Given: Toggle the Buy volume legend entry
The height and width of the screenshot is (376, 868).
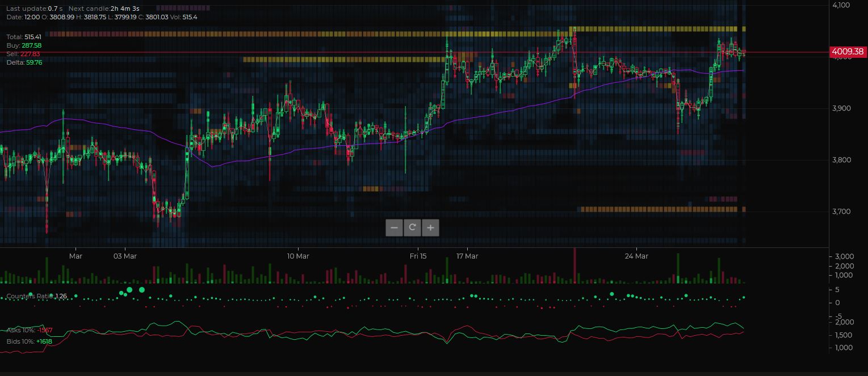Looking at the screenshot, I should [24, 45].
